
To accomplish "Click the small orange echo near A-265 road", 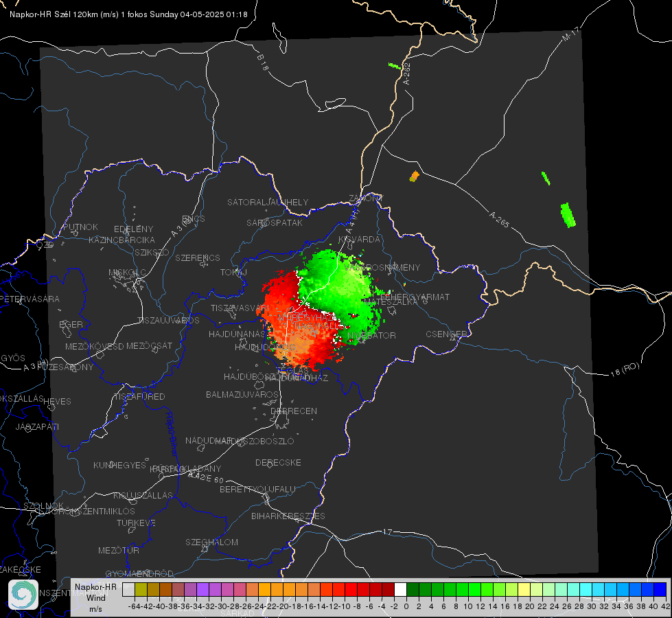I will click(x=414, y=176).
